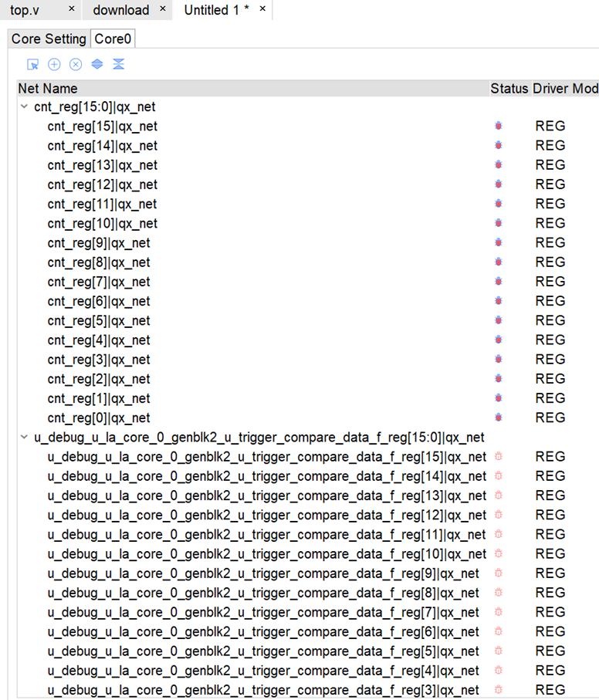Open the Core Setting tab
The width and height of the screenshot is (599, 700).
(49, 39)
